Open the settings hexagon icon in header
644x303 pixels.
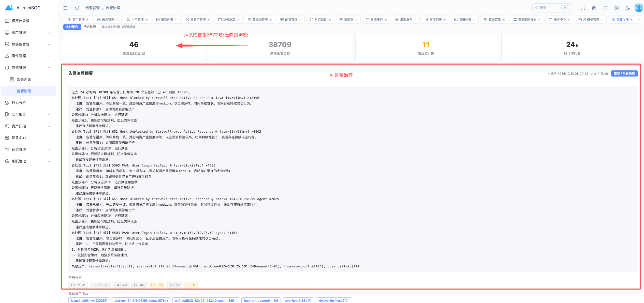click(617, 8)
